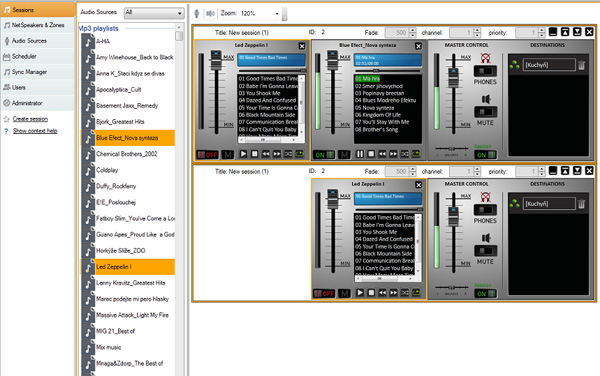
Task: Open the Sync Manager section
Action: click(38, 72)
